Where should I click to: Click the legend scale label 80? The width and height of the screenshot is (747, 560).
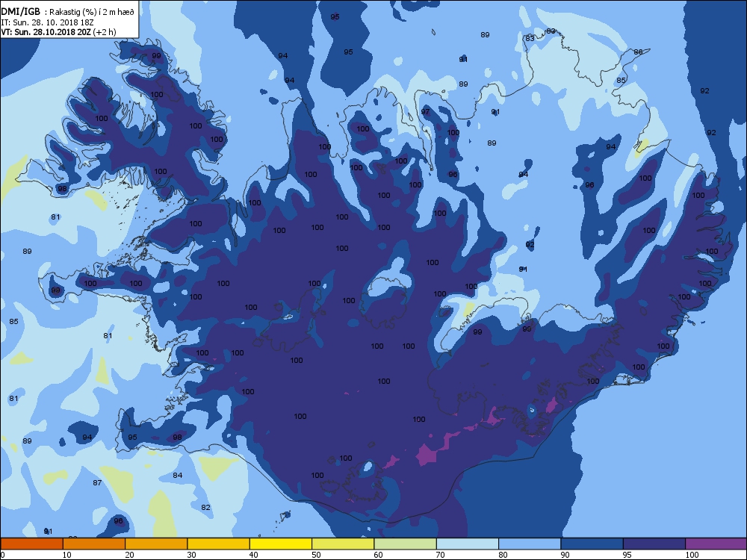(x=503, y=555)
